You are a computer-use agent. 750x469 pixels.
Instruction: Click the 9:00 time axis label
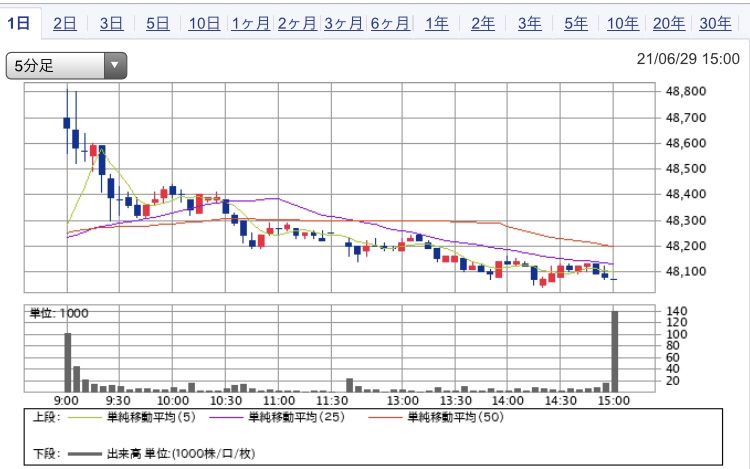(66, 400)
